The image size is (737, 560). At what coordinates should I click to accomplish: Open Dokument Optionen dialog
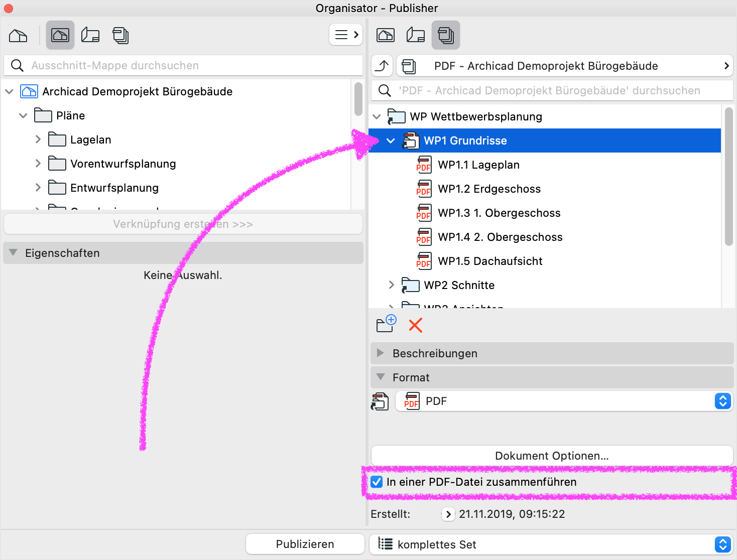pos(552,456)
